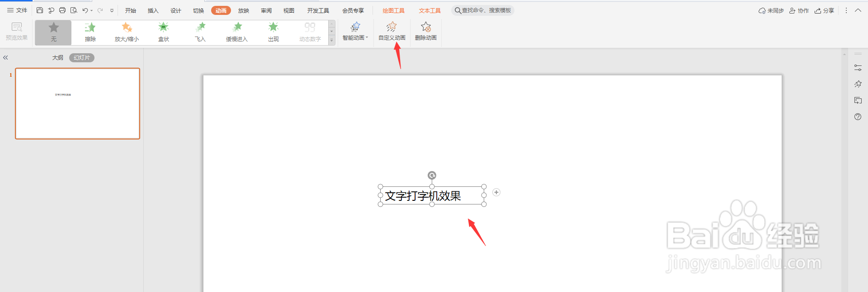Viewport: 868px width, 292px height.
Task: Click the print preview icon
Action: [74, 10]
